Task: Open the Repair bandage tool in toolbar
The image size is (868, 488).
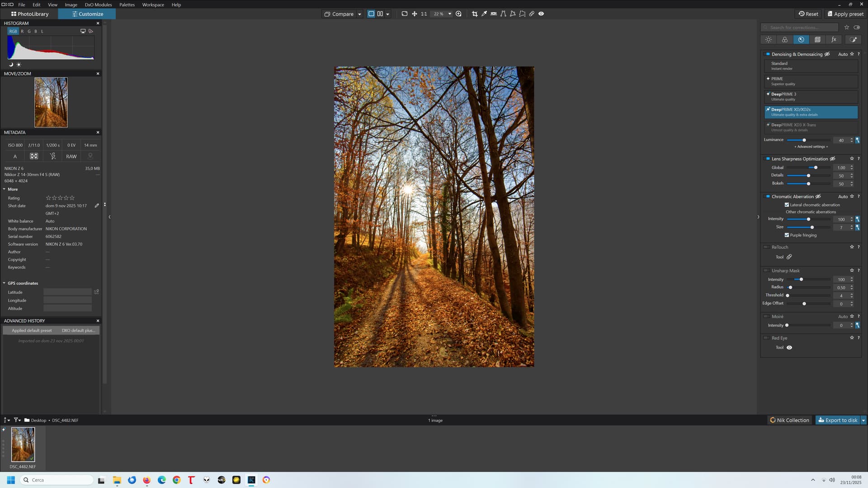Action: point(532,14)
